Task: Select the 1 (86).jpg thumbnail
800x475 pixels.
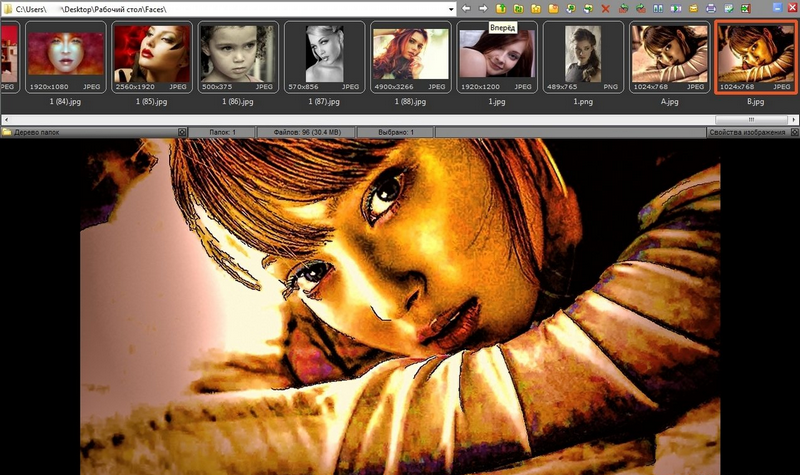Action: [238, 57]
